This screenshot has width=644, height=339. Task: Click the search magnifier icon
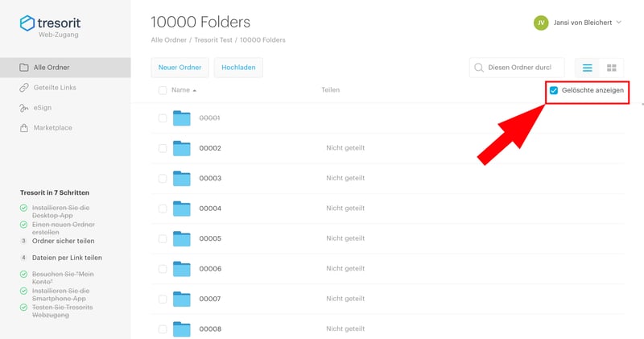(480, 68)
